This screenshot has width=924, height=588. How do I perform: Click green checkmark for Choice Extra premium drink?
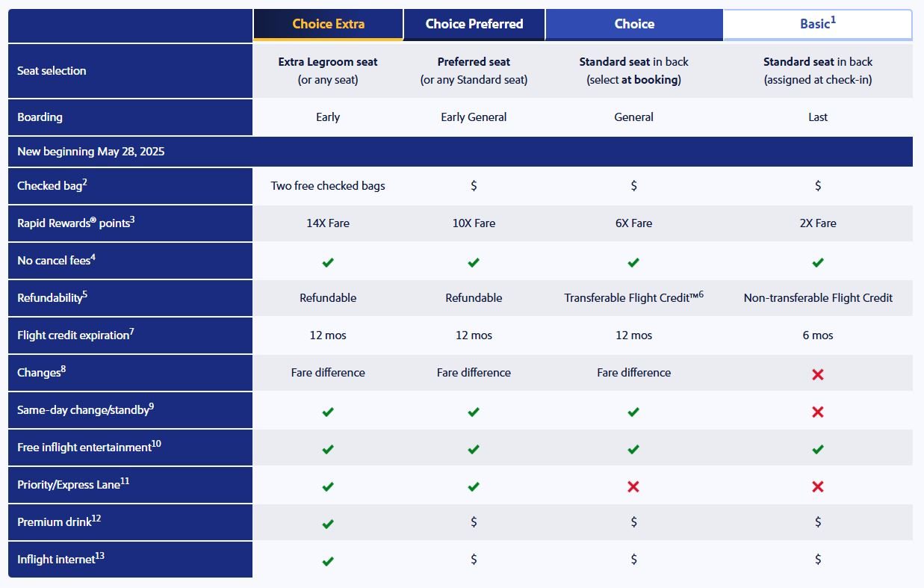(x=328, y=524)
